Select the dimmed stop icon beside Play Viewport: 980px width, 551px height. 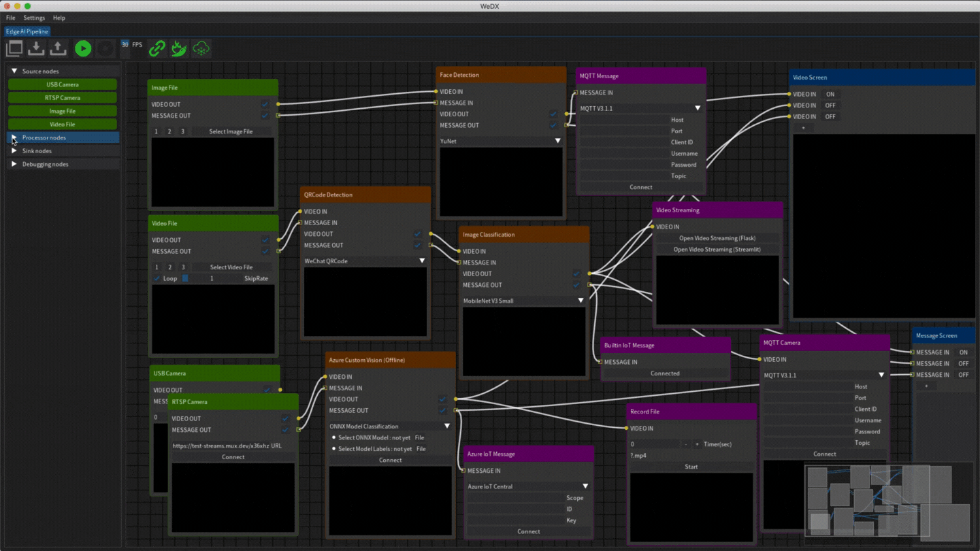coord(105,48)
